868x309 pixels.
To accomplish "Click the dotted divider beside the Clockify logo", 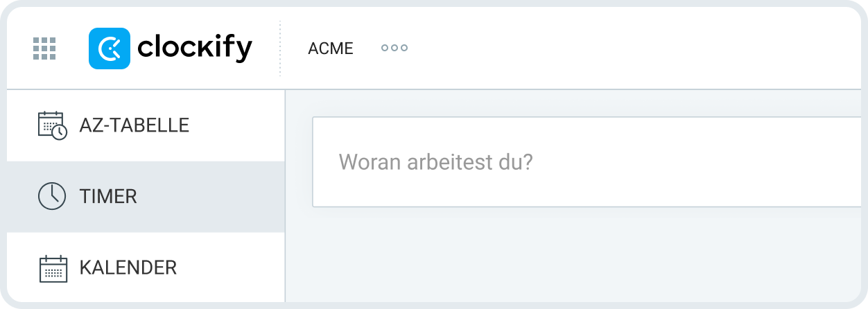I will click(280, 48).
